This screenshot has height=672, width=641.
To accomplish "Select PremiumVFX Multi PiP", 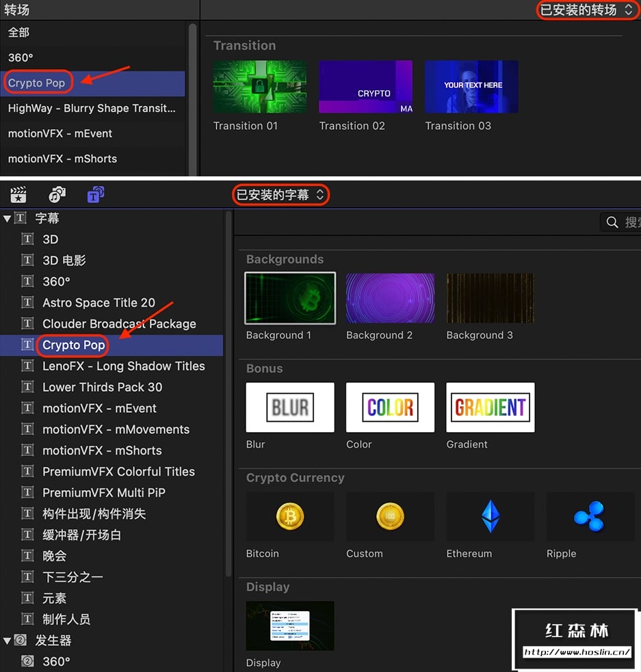I will pyautogui.click(x=112, y=492).
